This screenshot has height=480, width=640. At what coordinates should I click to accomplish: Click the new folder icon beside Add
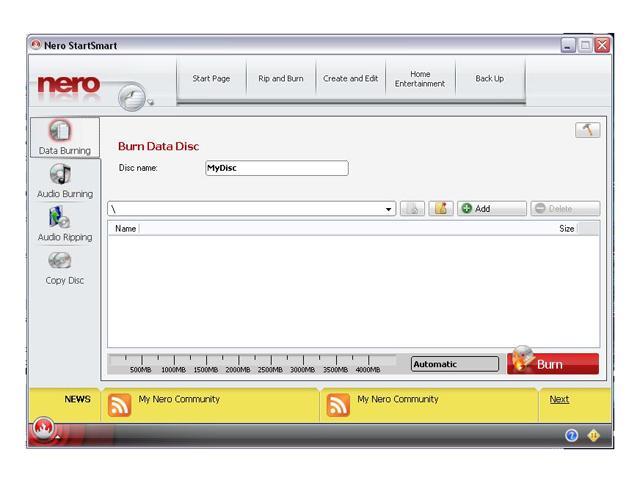pos(441,209)
